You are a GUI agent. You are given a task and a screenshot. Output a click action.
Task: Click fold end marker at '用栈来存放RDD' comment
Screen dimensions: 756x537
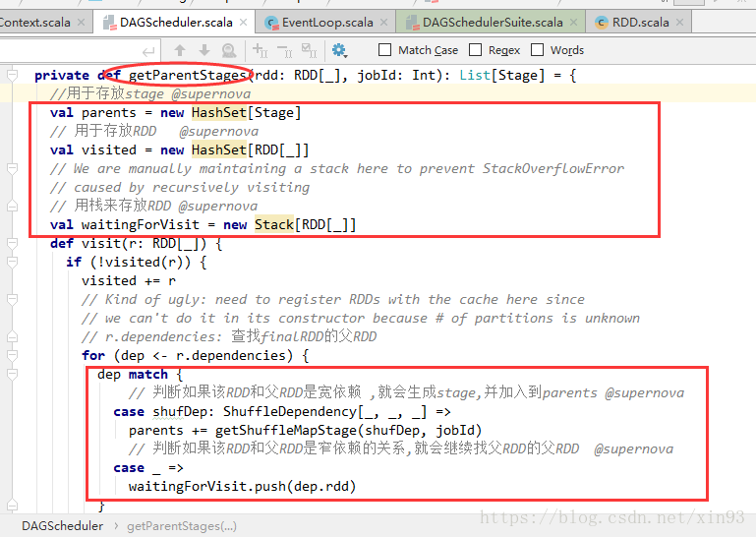[13, 206]
